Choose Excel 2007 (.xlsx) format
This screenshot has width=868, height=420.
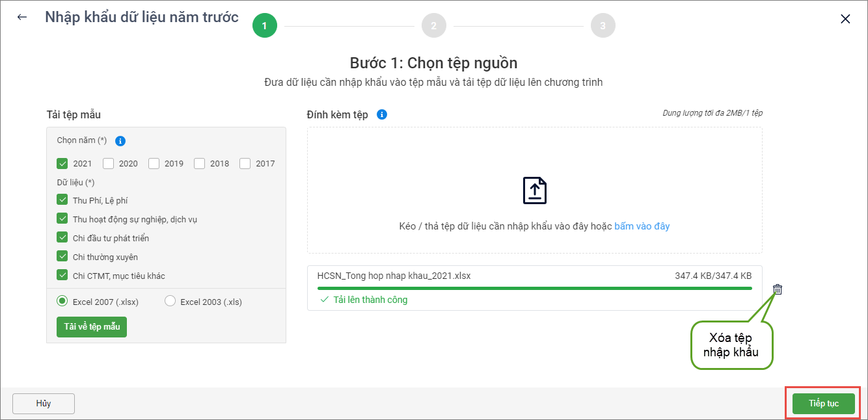coord(63,302)
